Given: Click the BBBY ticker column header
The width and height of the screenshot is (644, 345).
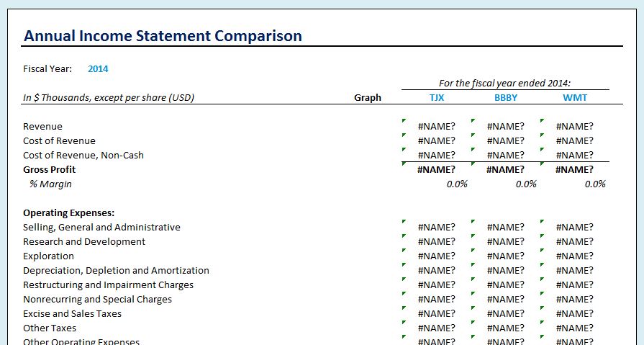Looking at the screenshot, I should click(x=506, y=97).
